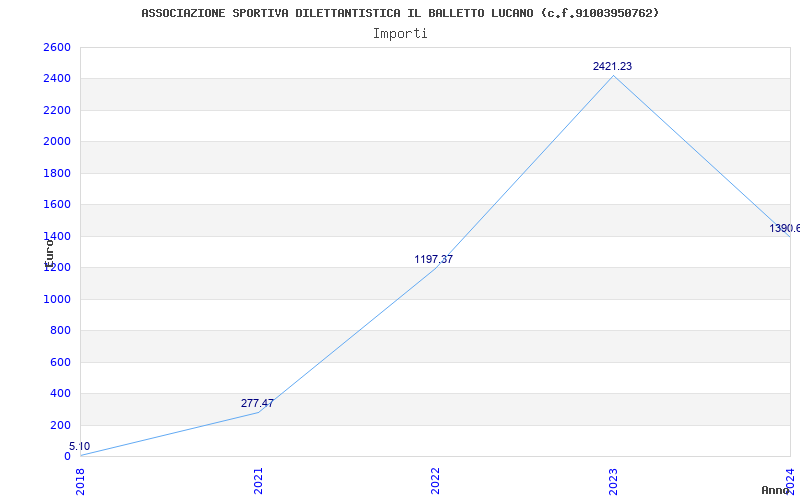Viewport: 800px width, 500px height.
Task: Click the 2200 y-axis tick label
Action: click(x=57, y=110)
